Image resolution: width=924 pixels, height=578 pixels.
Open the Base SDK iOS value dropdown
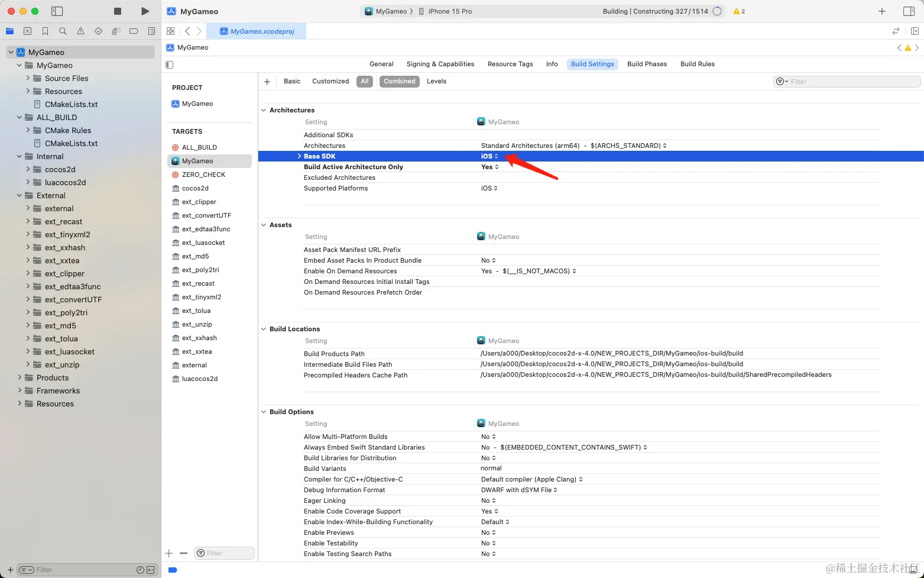(x=489, y=156)
